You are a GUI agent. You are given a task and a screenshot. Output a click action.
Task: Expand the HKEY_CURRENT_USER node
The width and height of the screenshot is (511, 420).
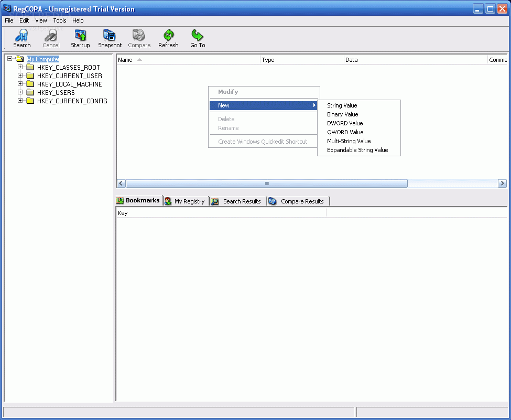pos(20,76)
